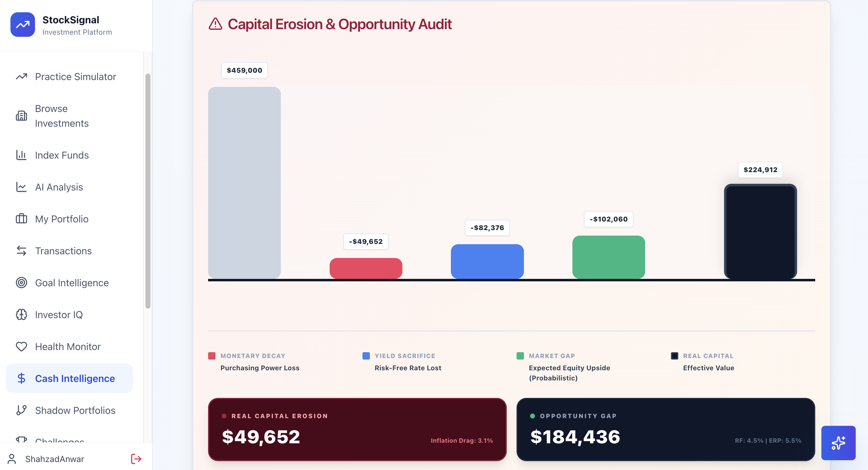Image resolution: width=868 pixels, height=470 pixels.
Task: Click the StockSignal brand name
Action: pyautogui.click(x=71, y=20)
